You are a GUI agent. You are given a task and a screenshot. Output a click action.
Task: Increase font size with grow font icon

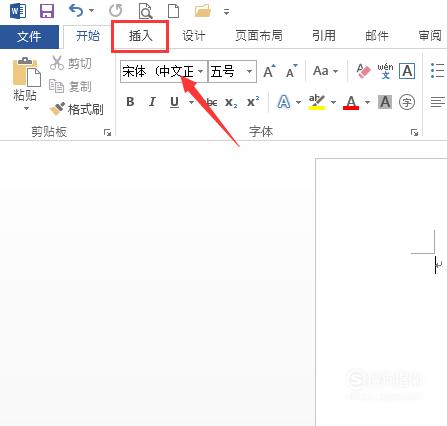click(269, 71)
